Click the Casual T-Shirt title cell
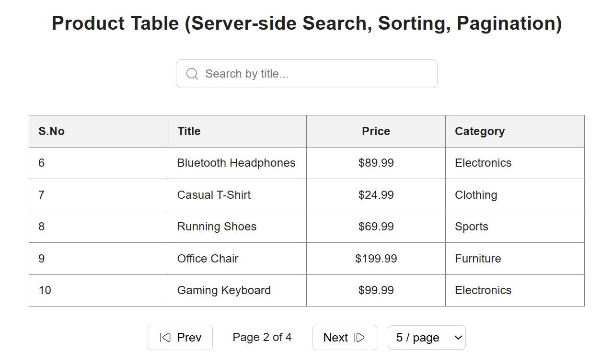Viewport: 613px width, 364px height. [214, 195]
